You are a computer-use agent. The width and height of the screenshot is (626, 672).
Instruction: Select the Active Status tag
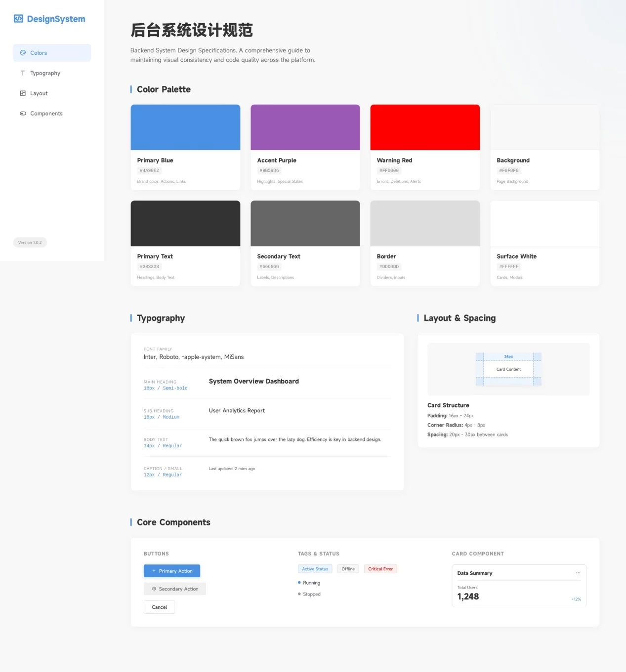(x=315, y=569)
